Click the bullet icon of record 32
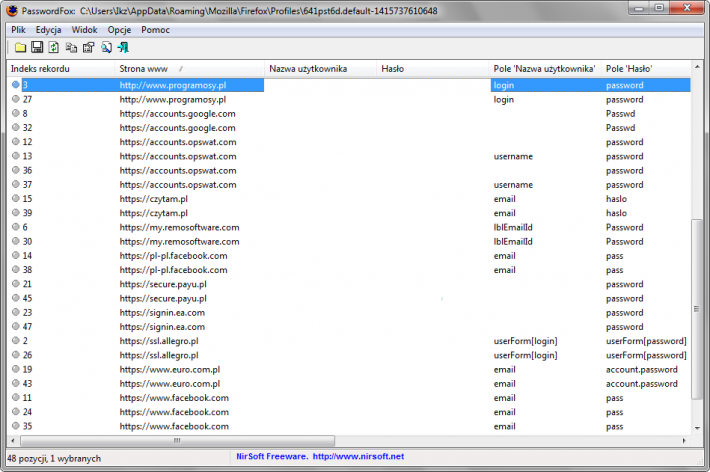 (x=16, y=127)
